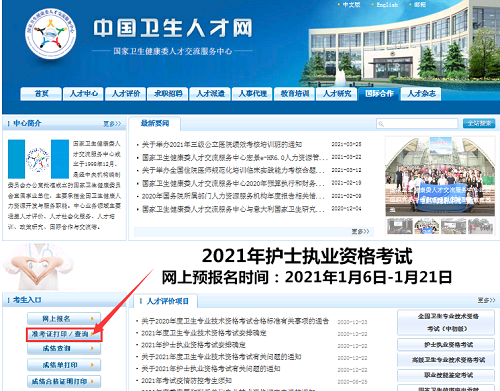Click the large group photo slideshow image
Image resolution: width=500 pixels, height=391 pixels.
click(440, 176)
